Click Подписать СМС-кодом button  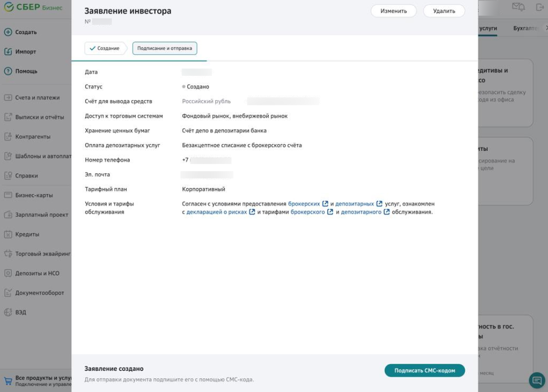(x=424, y=371)
